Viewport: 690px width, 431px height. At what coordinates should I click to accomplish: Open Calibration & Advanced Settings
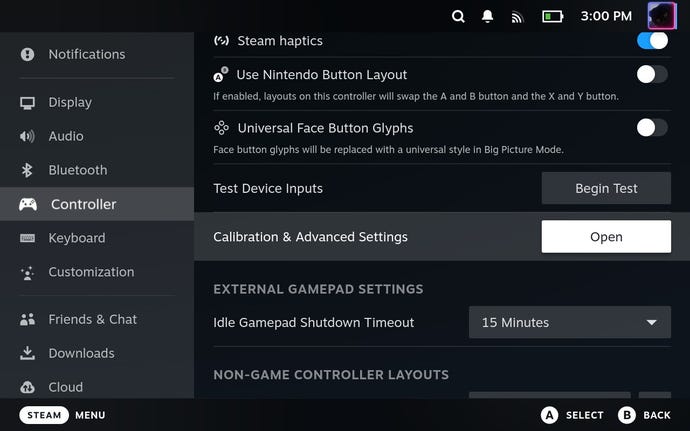[x=606, y=237]
